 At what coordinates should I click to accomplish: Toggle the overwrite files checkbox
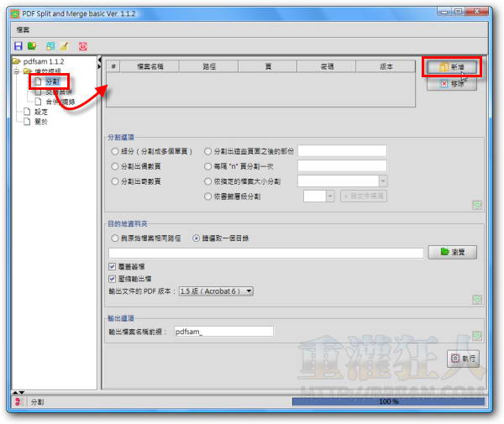point(112,266)
